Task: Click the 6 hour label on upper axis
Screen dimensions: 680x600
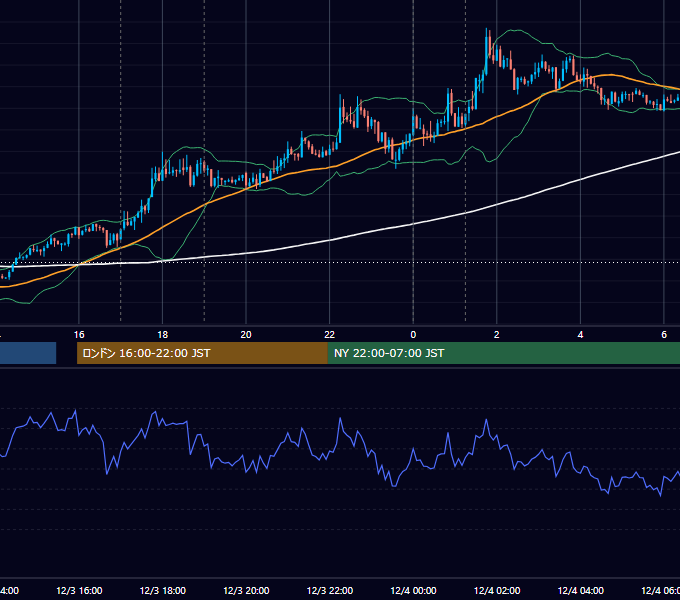Action: coord(664,335)
